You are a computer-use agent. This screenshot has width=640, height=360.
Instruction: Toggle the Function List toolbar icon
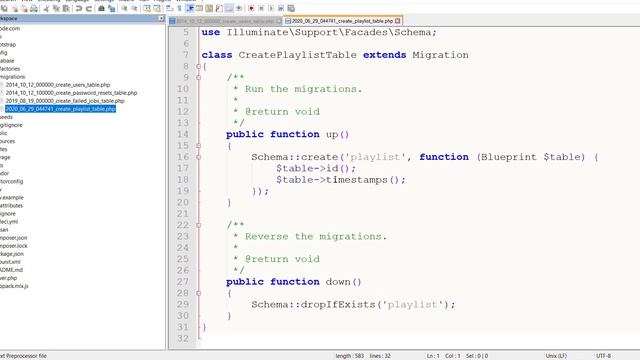pyautogui.click(x=219, y=8)
